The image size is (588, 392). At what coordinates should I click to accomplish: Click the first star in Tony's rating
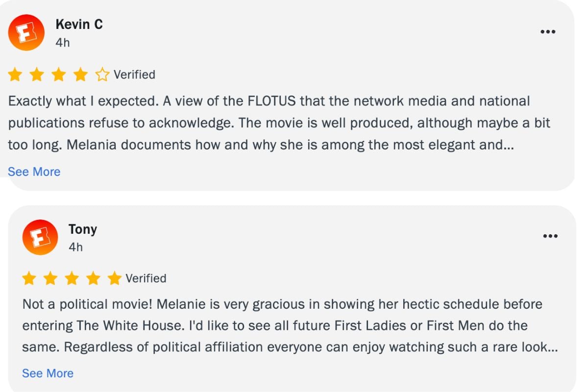[29, 279]
